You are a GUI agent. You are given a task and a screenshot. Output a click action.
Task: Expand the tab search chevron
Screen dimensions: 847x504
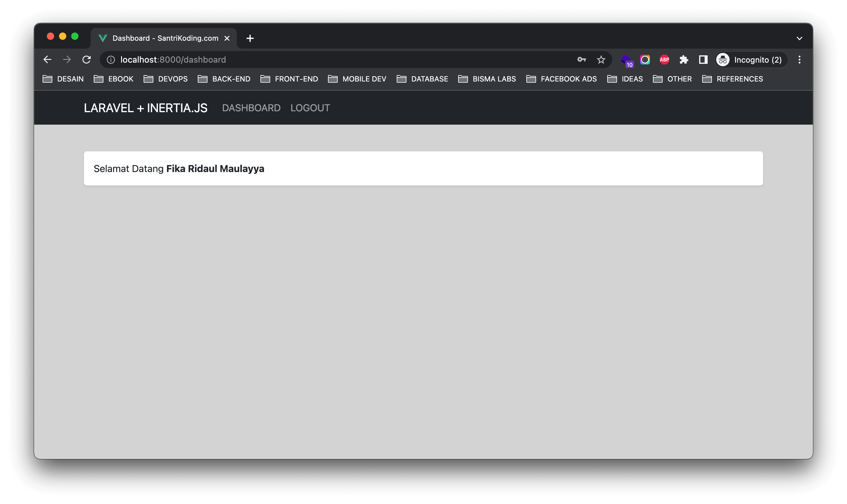pyautogui.click(x=800, y=38)
